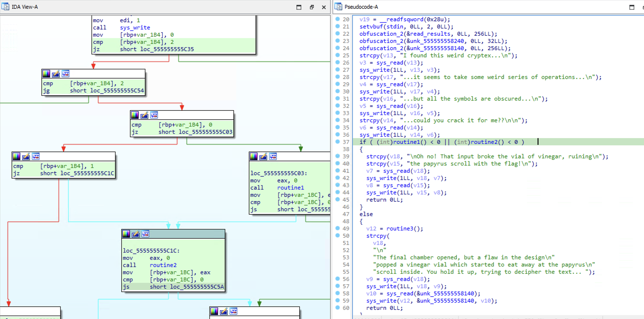Group icon on bottom-most partially visible node

(234, 311)
